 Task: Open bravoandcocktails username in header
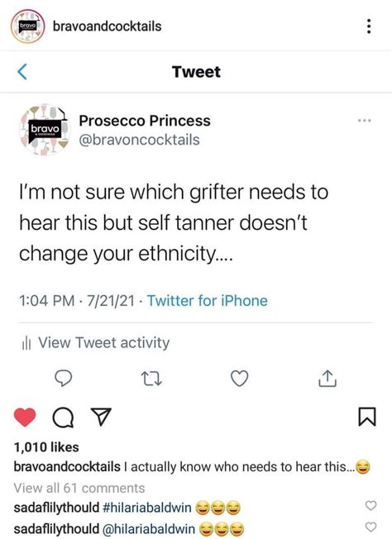pyautogui.click(x=107, y=26)
